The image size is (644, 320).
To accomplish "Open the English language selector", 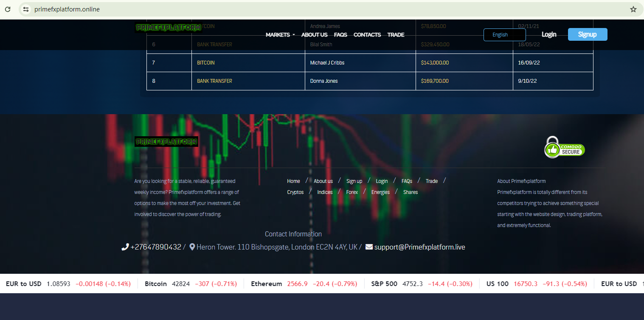I will click(505, 35).
